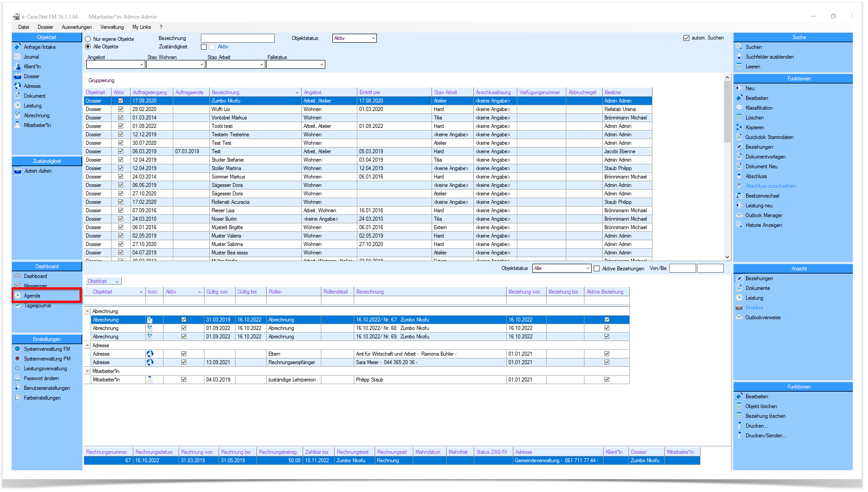Click the Neu function icon
868x492 pixels.
coord(739,88)
